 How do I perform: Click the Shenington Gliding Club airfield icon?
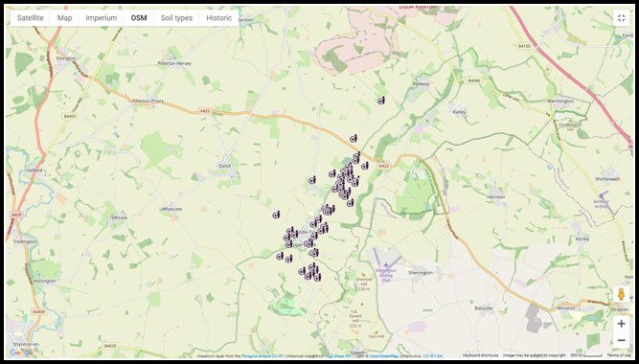click(386, 265)
